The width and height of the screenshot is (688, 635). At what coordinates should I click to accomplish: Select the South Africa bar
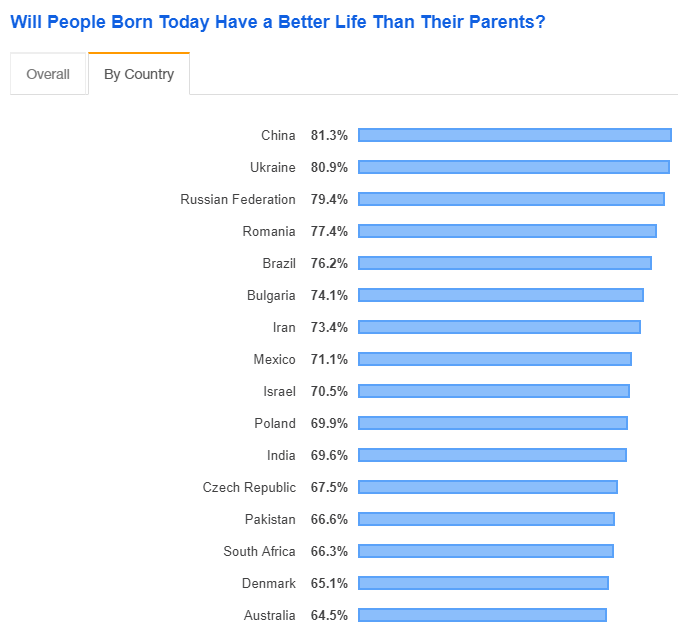coord(486,552)
